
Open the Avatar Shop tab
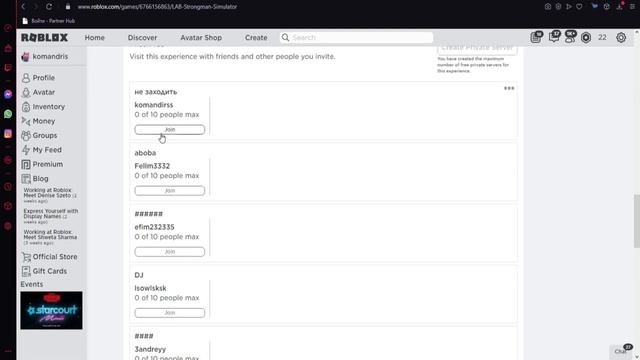(201, 38)
